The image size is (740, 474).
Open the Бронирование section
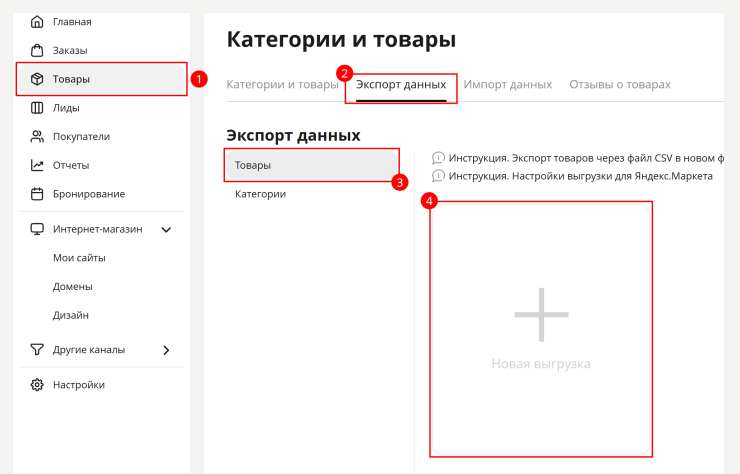(101, 194)
